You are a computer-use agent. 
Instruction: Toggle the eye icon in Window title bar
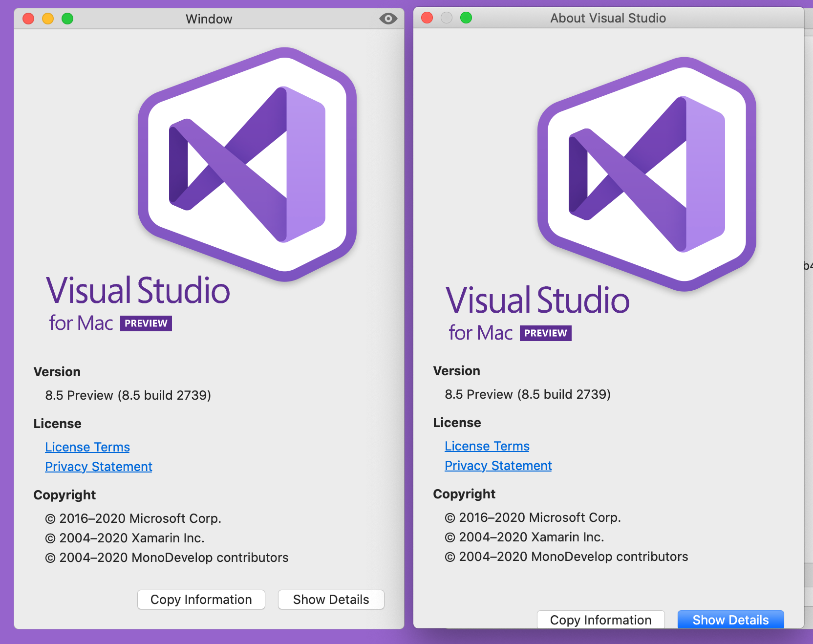pyautogui.click(x=388, y=19)
